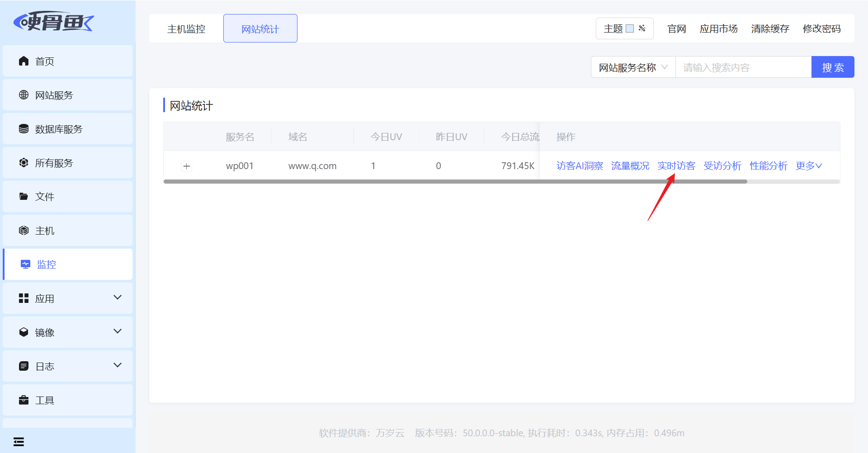Expand the wp001 row with plus button
Image resolution: width=868 pixels, height=453 pixels.
[x=187, y=166]
